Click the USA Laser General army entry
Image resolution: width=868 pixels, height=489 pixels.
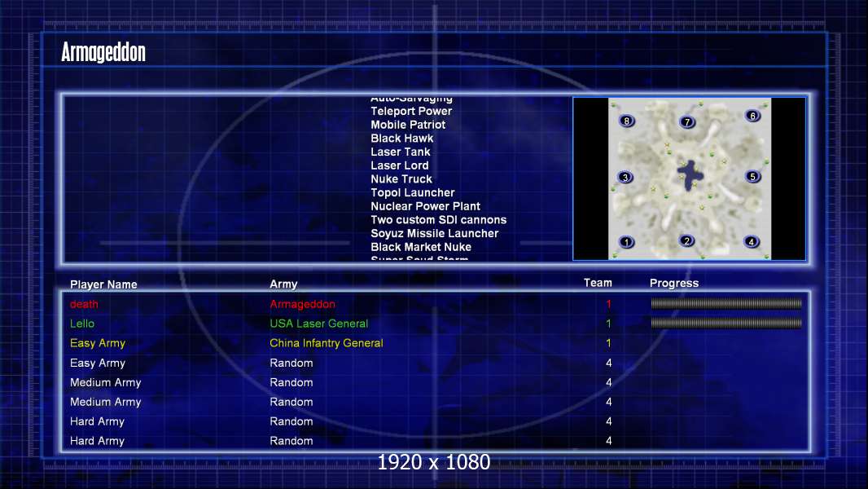tap(319, 324)
